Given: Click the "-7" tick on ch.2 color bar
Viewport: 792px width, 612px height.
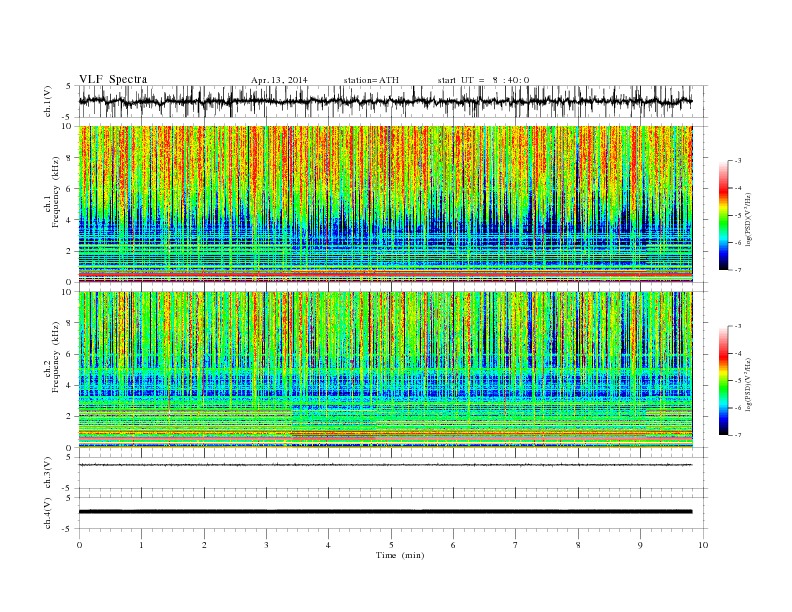Looking at the screenshot, I should click(738, 435).
